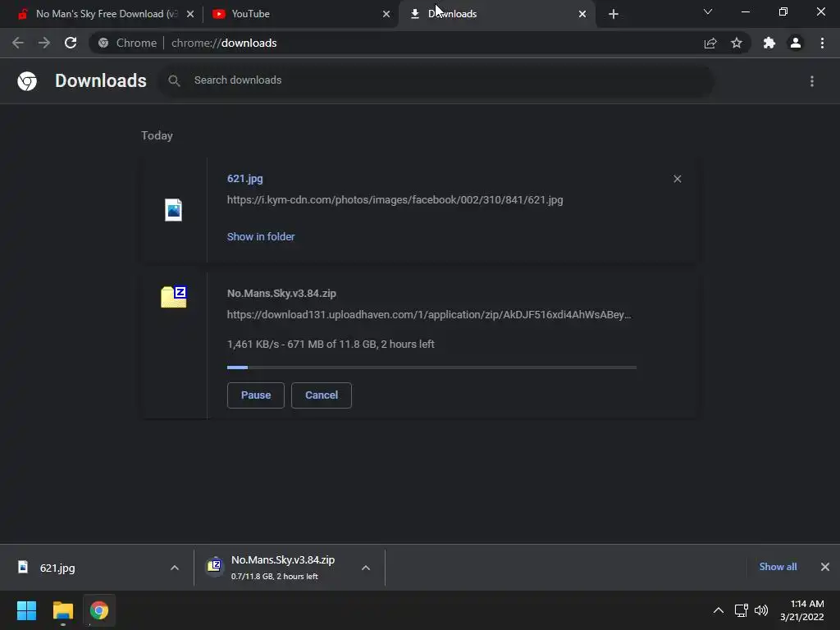840x630 pixels.
Task: Click the No.Mans.Sky.v3.84.zip file name
Action: (x=282, y=293)
